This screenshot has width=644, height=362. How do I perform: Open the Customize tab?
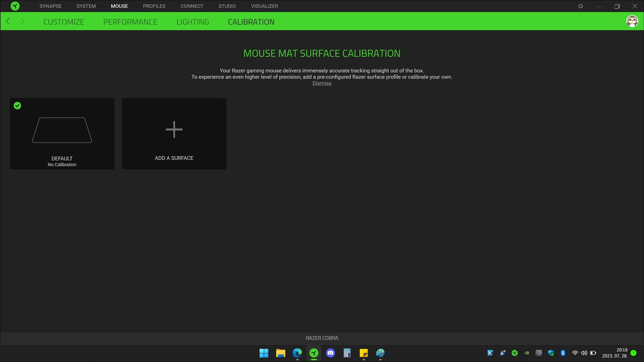64,22
